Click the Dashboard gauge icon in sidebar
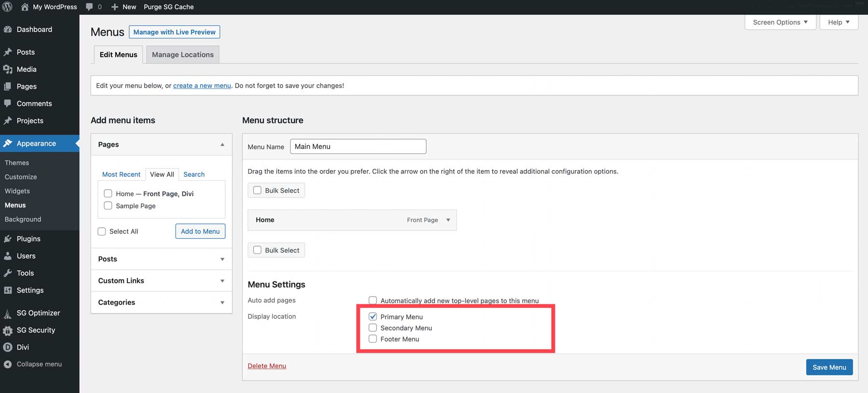 tap(8, 29)
